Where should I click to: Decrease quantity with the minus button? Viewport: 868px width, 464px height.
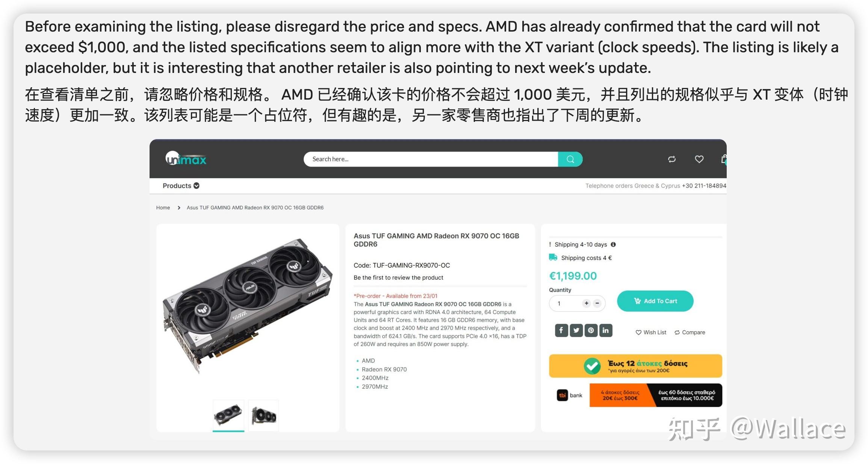tap(597, 303)
